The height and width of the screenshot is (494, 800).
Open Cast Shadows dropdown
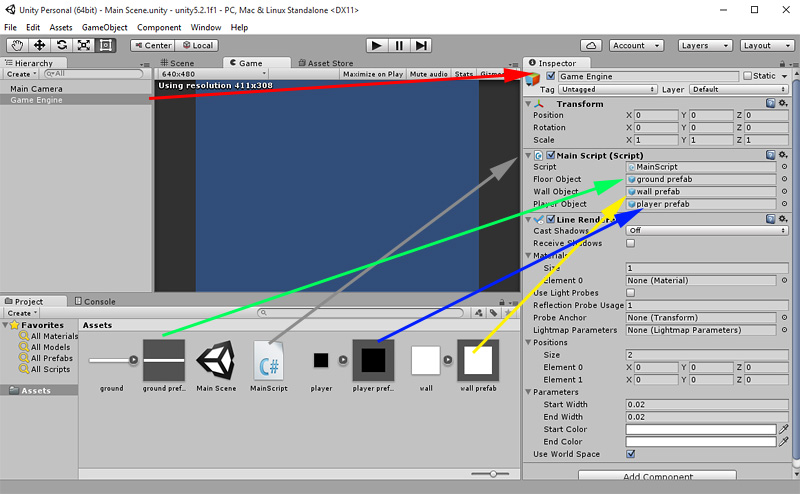tap(707, 231)
